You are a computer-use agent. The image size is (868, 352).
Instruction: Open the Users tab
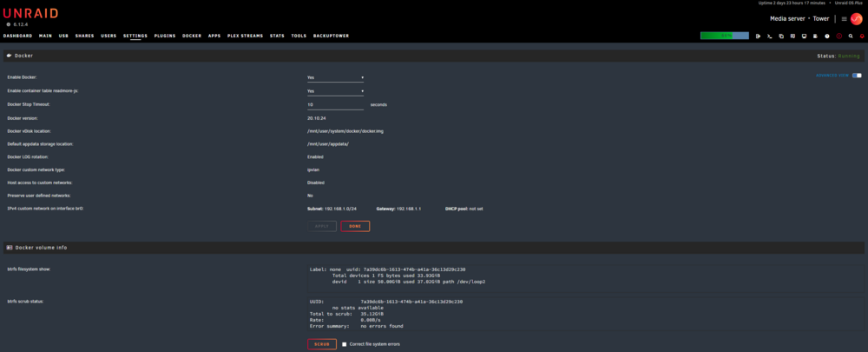pyautogui.click(x=108, y=36)
